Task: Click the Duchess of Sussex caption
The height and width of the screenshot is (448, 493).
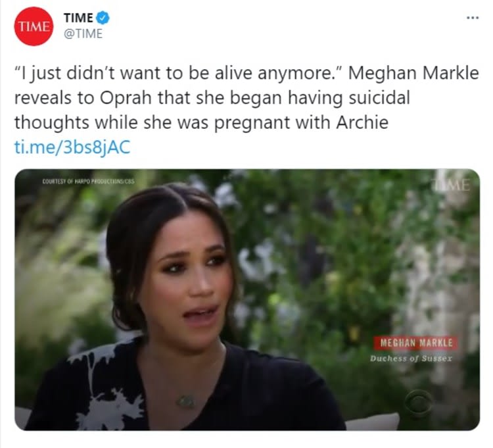Action: click(411, 359)
